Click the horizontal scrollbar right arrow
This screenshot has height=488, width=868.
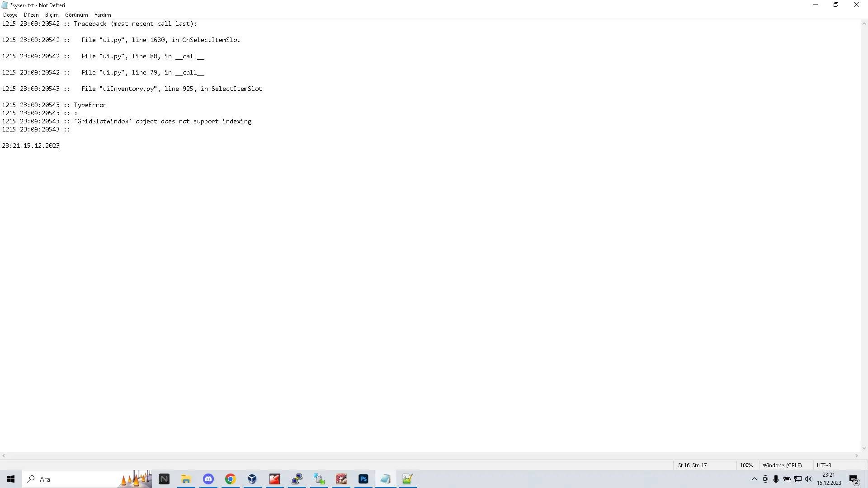click(x=857, y=456)
